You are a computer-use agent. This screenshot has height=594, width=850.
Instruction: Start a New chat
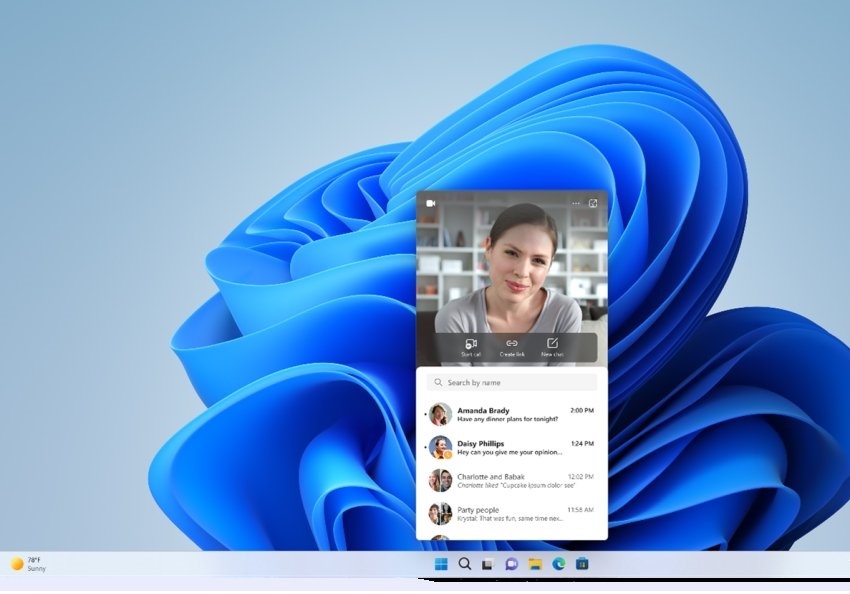(552, 347)
